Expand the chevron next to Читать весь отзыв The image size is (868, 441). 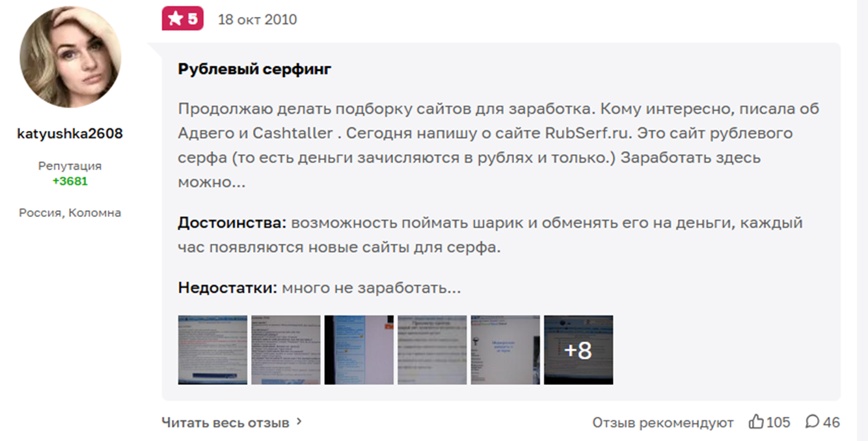pyautogui.click(x=299, y=421)
